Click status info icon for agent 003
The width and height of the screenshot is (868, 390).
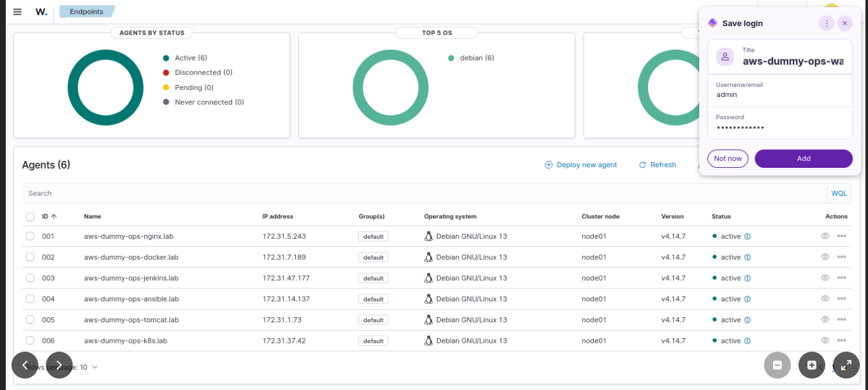(747, 278)
